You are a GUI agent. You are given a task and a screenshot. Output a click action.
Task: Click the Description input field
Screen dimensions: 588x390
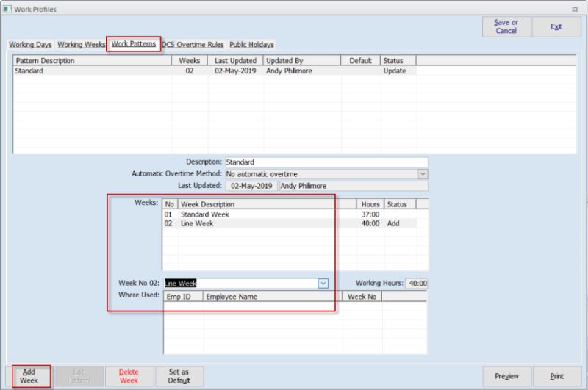click(x=326, y=162)
